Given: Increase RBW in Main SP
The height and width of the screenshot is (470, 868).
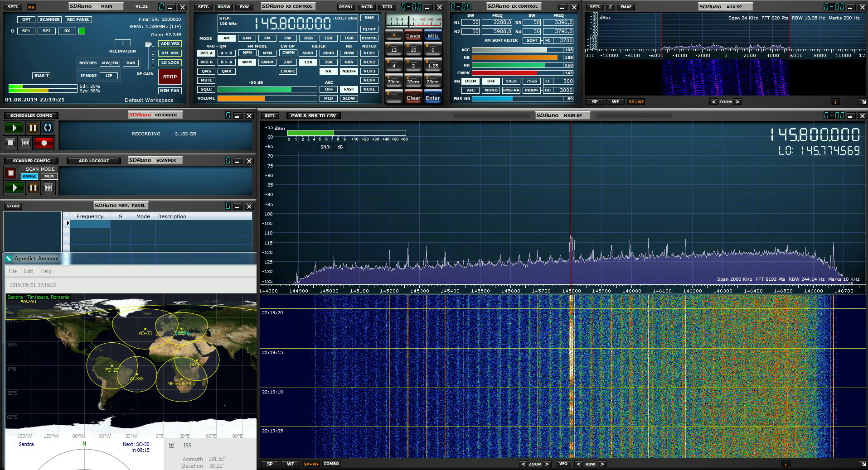Looking at the screenshot, I should [602, 464].
